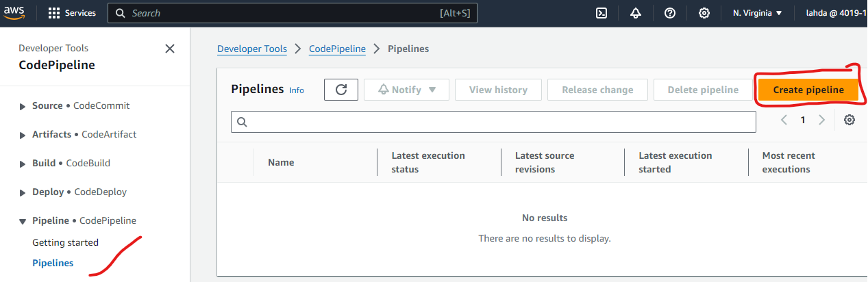The height and width of the screenshot is (282, 868).
Task: Click the Latest source revisions column header
Action: coord(545,162)
